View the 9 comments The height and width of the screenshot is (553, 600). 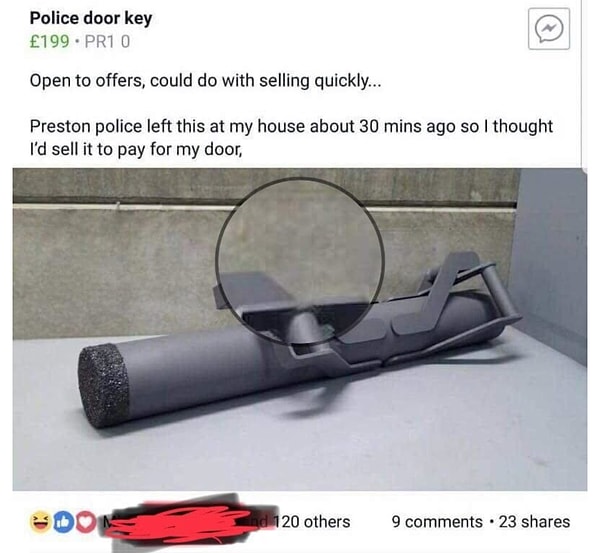click(437, 522)
